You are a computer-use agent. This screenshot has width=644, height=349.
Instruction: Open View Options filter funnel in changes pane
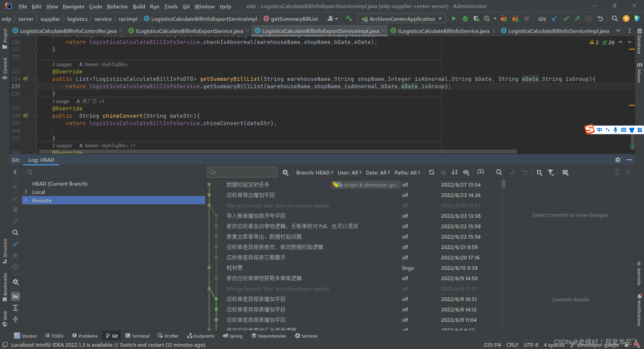pyautogui.click(x=550, y=172)
